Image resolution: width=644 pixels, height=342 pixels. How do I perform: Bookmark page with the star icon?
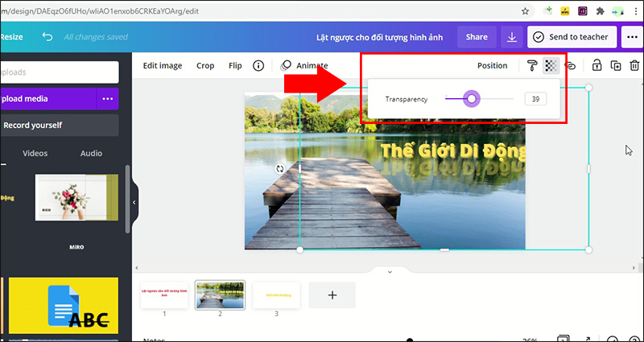pos(526,11)
